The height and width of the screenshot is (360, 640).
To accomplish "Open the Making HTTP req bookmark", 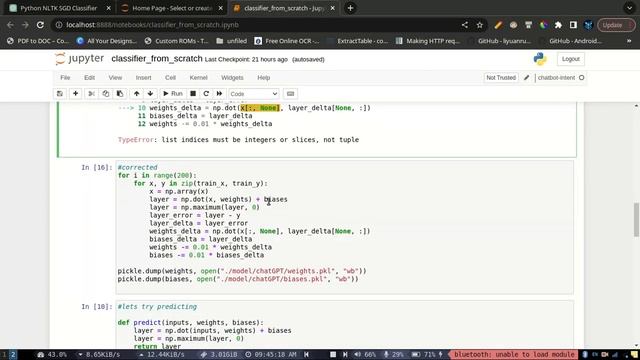I will (428, 41).
